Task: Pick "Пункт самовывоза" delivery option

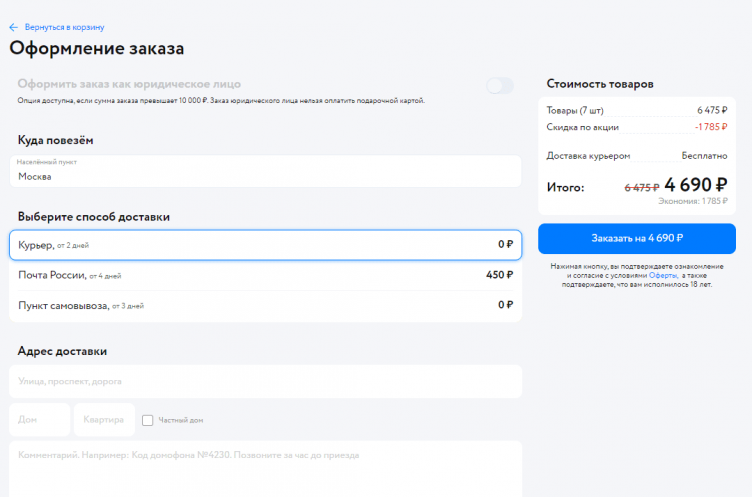Action: point(265,305)
